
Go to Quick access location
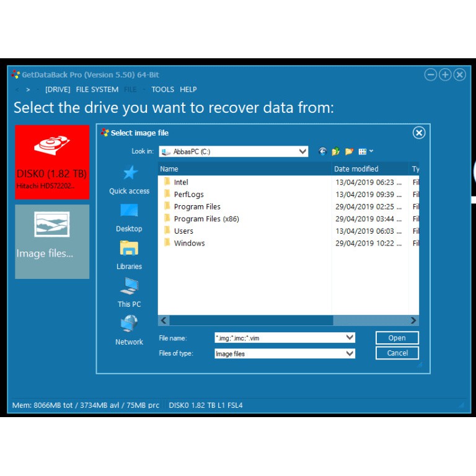click(x=130, y=180)
